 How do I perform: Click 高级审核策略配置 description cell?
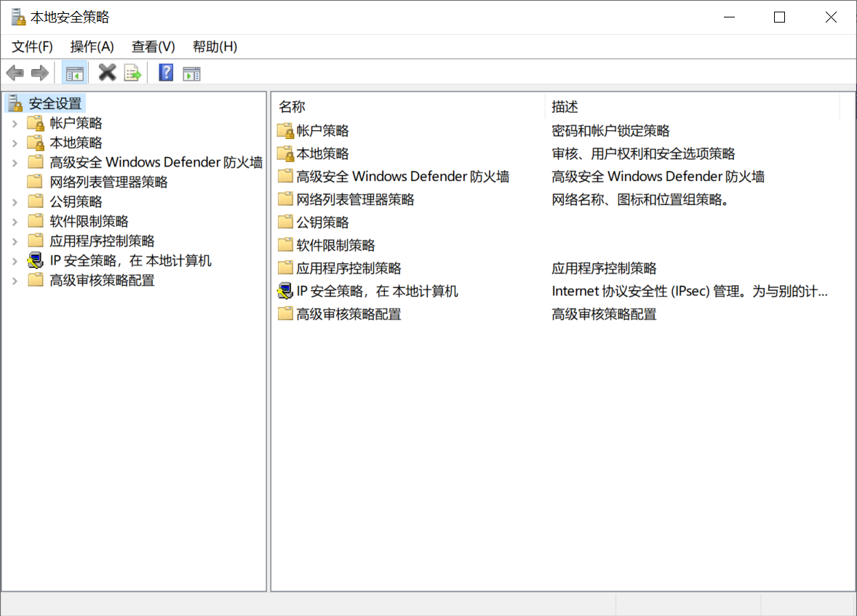tap(604, 314)
